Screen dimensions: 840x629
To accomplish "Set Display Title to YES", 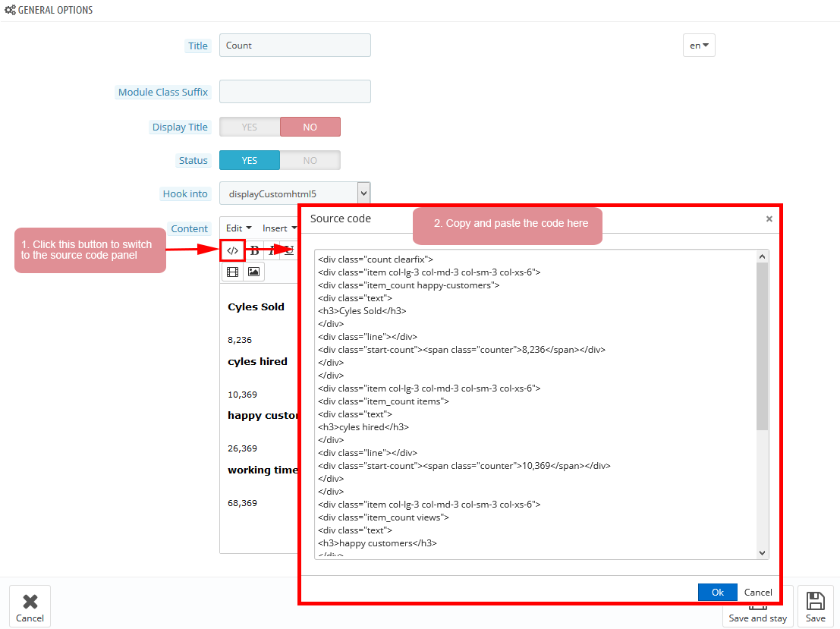I will [x=250, y=127].
